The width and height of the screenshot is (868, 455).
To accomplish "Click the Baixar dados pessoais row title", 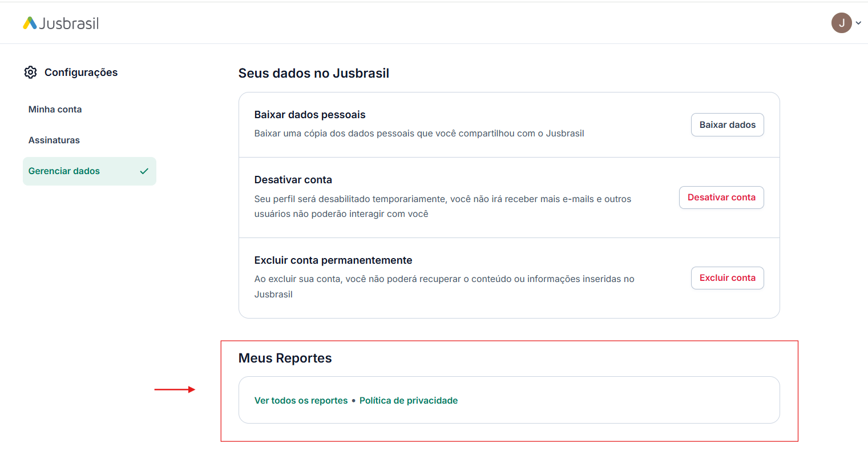I will coord(310,115).
